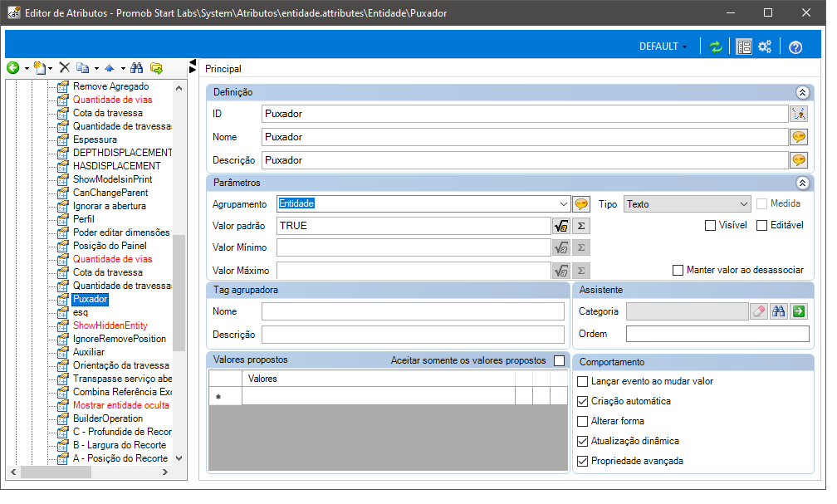Viewport: 837px width, 504px height.
Task: Click the sigma icon beside Valor padrão
Action: [x=581, y=226]
